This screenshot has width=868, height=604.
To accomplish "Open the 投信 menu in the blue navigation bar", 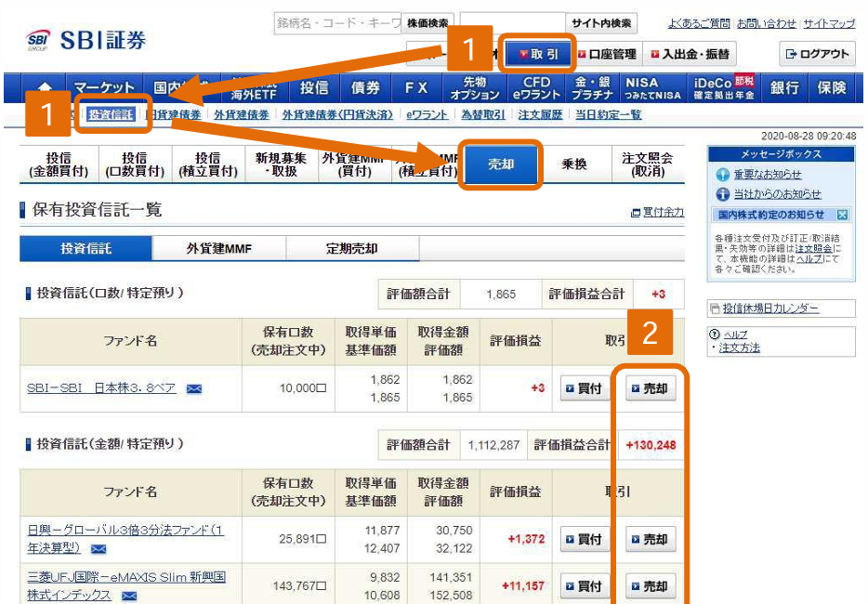I will click(x=314, y=87).
